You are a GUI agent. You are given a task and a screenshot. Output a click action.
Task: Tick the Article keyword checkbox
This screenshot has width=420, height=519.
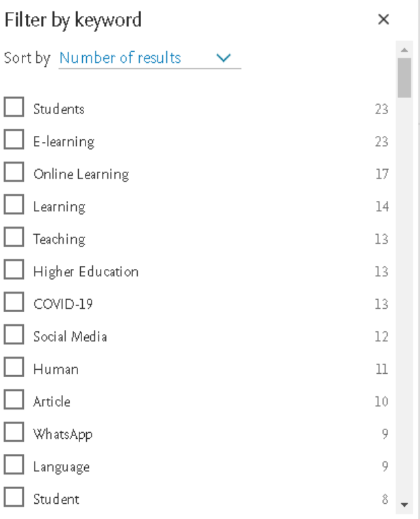pos(14,400)
